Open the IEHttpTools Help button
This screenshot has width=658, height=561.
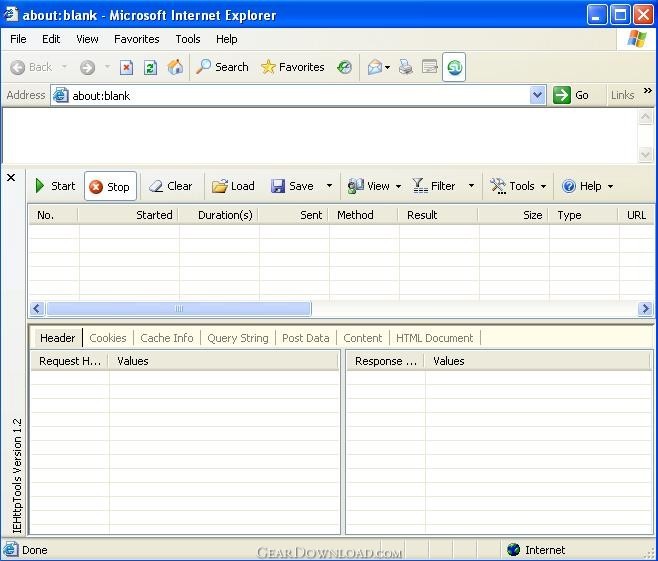pyautogui.click(x=582, y=186)
